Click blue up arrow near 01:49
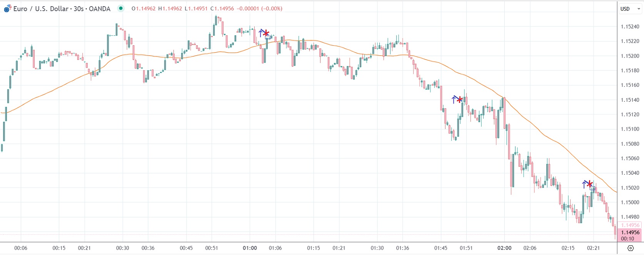Viewport: 644px width, 255px height. coord(454,100)
